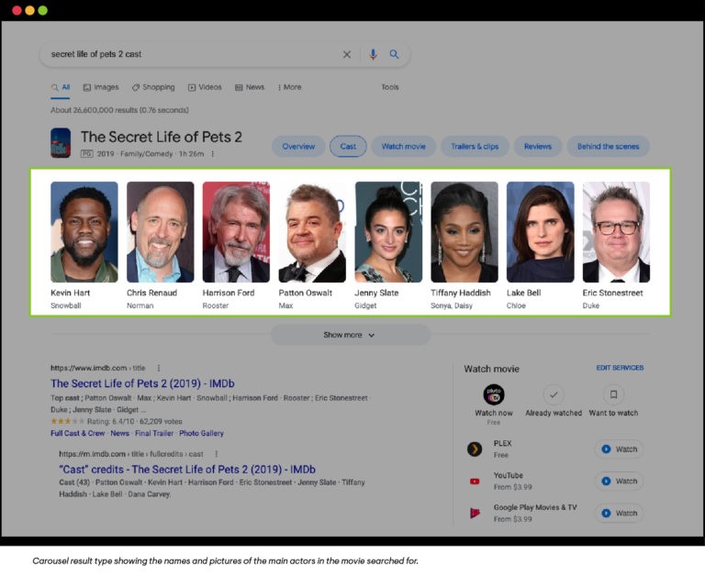
Task: Click the Pluto TV Watch now icon
Action: [494, 394]
